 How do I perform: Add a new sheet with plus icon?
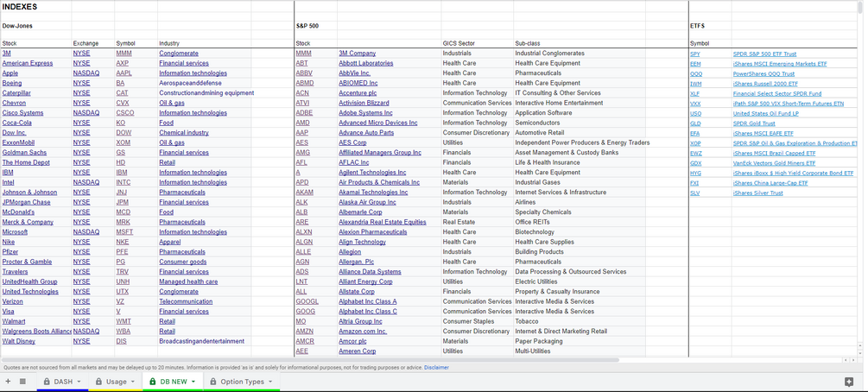point(8,382)
